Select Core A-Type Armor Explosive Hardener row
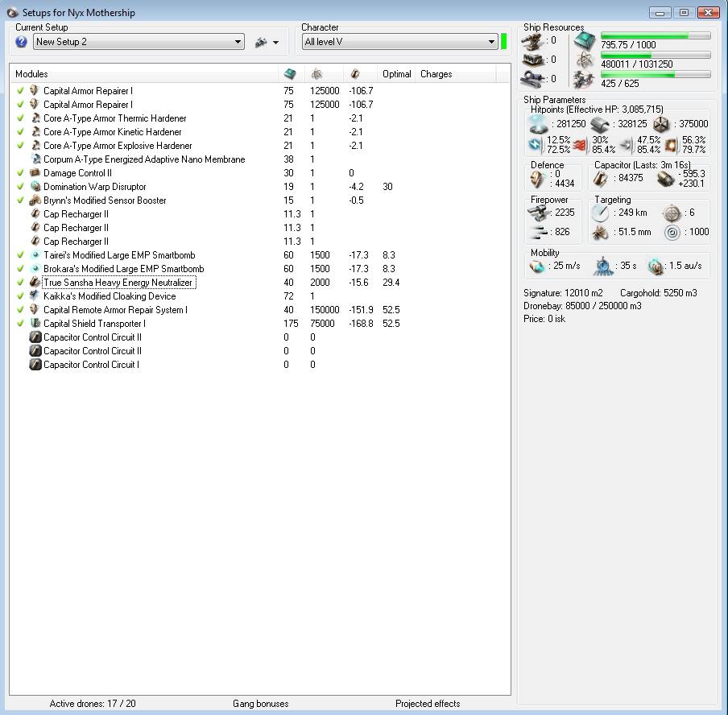This screenshot has width=728, height=715. (x=259, y=145)
